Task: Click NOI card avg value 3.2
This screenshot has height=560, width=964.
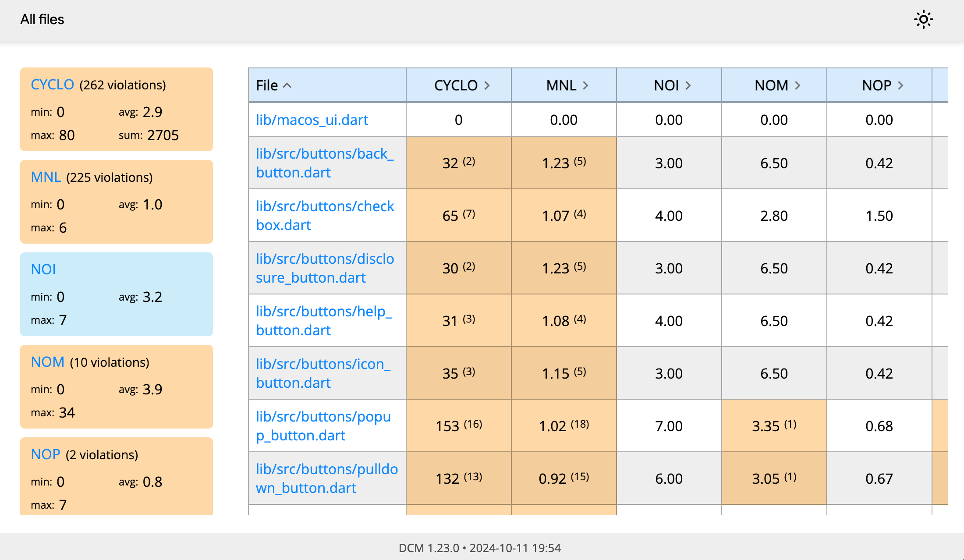Action: click(152, 297)
